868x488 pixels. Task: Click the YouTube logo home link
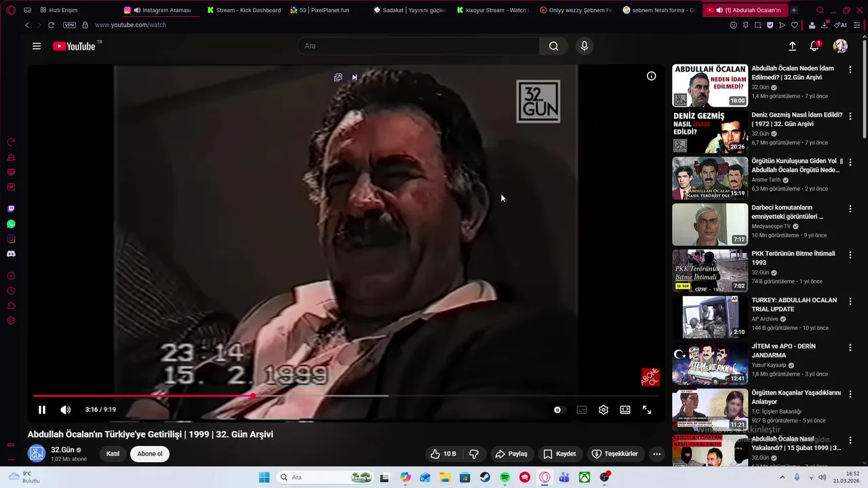[x=74, y=46]
